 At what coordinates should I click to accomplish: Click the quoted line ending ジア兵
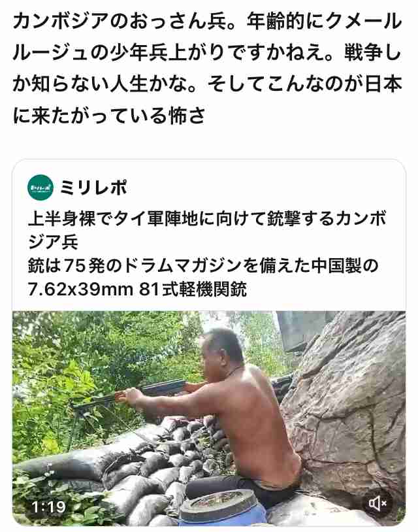coord(53,242)
